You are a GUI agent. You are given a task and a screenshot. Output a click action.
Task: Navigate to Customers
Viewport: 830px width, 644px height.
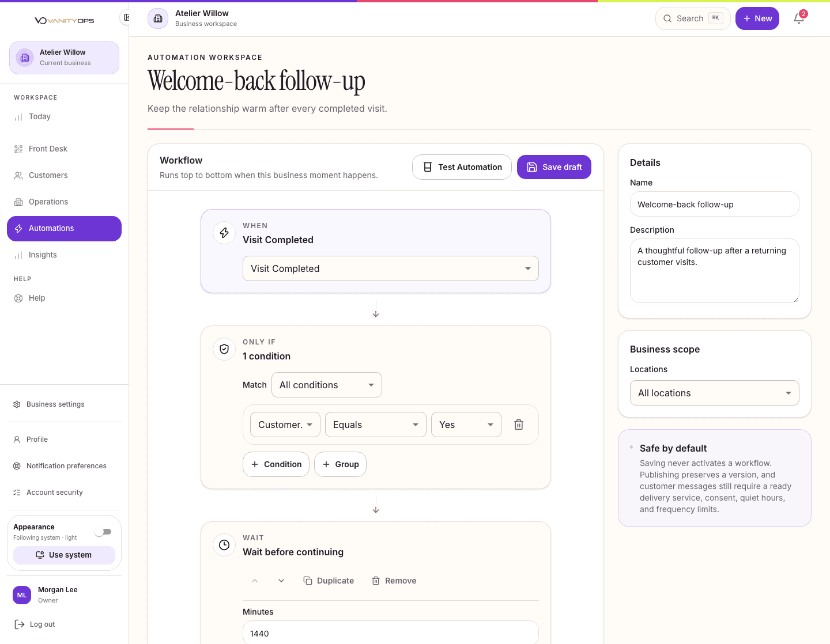[64, 175]
